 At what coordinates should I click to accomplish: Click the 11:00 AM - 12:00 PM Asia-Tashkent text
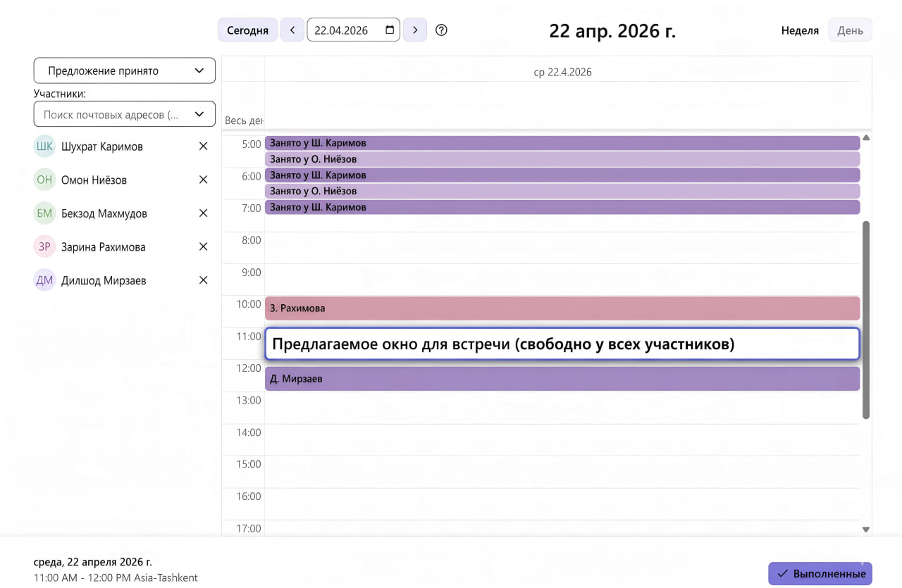(x=116, y=577)
